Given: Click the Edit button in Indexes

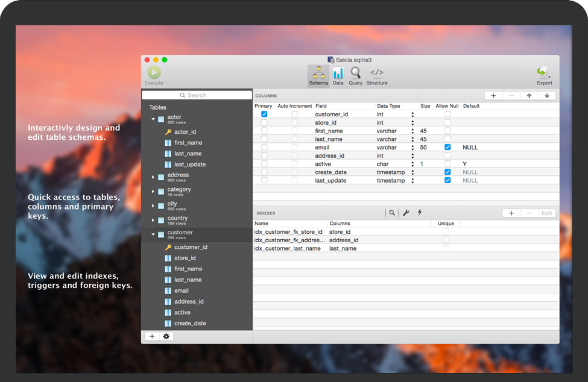Looking at the screenshot, I should 546,213.
